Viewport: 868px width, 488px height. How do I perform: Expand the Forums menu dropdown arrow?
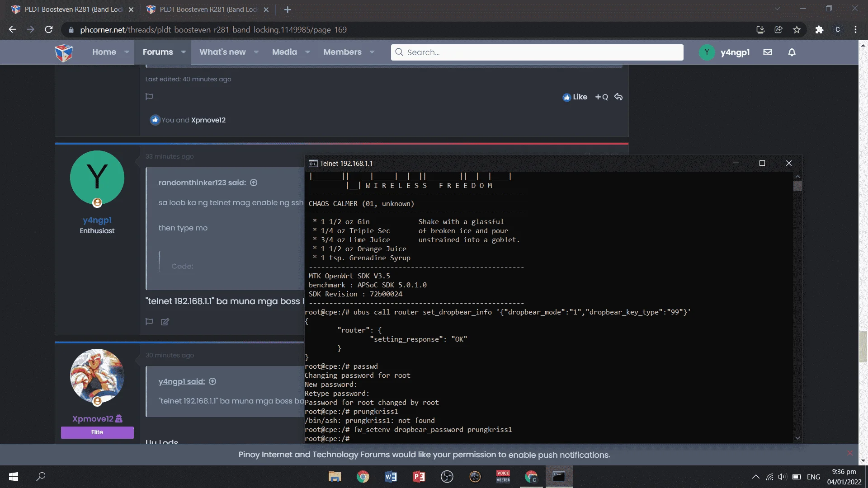click(183, 52)
